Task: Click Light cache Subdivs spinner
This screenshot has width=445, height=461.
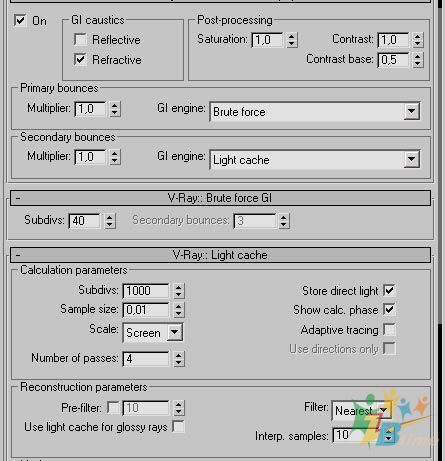Action: tap(179, 291)
